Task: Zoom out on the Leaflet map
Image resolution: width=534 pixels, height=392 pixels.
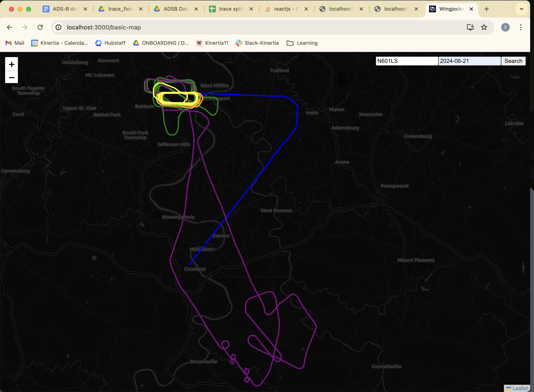Action: coord(11,77)
